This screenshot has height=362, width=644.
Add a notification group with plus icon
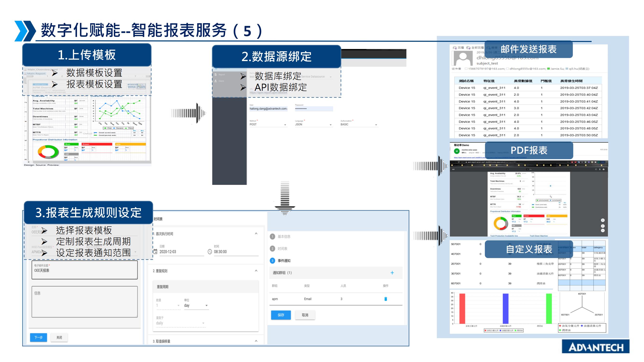point(392,272)
